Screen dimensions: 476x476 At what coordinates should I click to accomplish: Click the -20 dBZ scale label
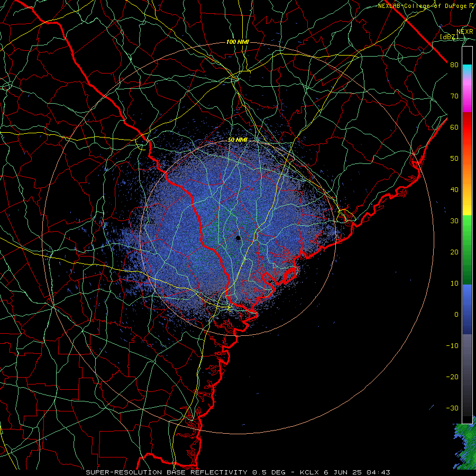click(452, 377)
